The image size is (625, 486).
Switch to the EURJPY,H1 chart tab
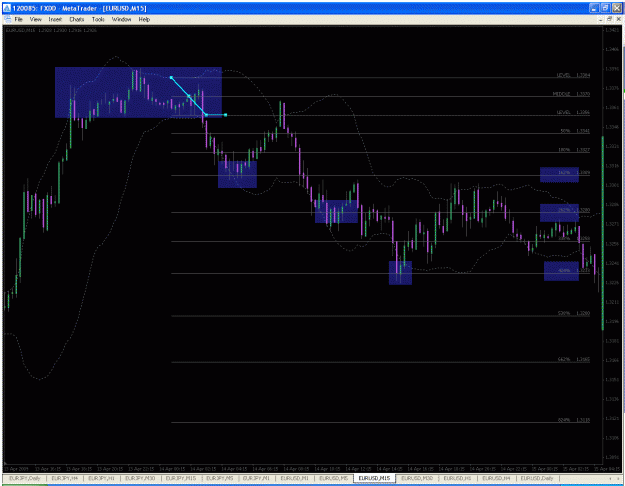point(101,478)
